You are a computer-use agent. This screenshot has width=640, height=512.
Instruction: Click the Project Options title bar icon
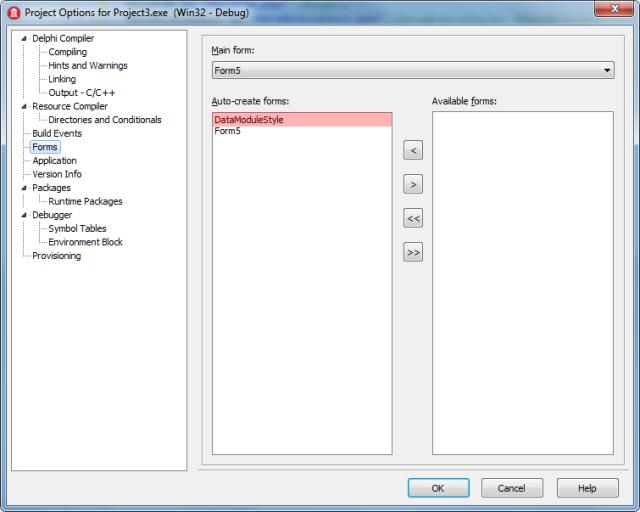[x=14, y=13]
